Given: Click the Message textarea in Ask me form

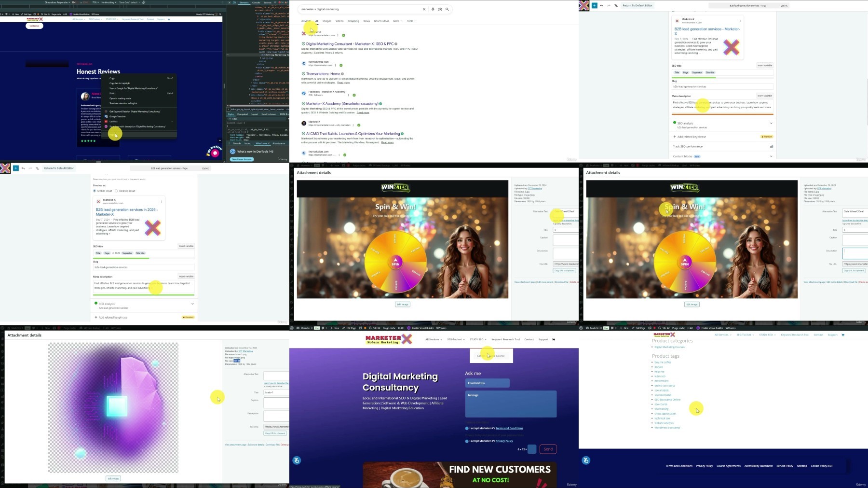Looking at the screenshot, I should [511, 404].
